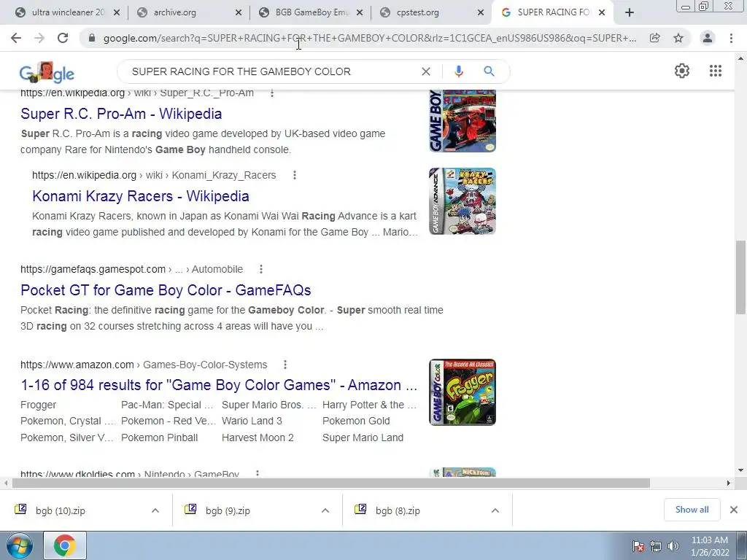
Task: Open a new tab with plus button
Action: 630,13
